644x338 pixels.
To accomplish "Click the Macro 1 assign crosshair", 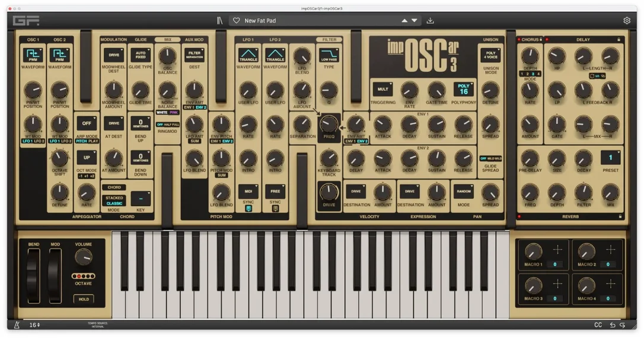I will 558,250.
